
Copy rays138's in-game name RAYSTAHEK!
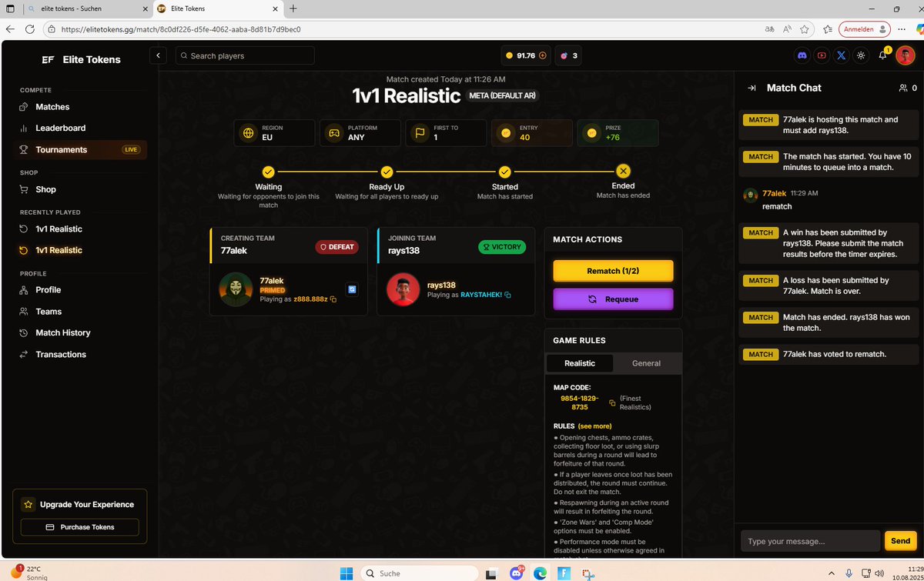tap(507, 295)
